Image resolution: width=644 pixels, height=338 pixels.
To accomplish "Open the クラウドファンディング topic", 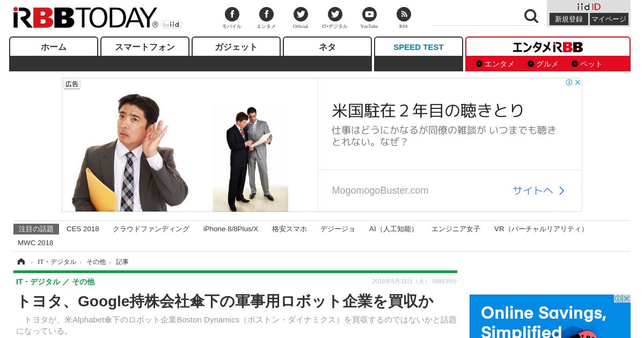I will tap(151, 229).
